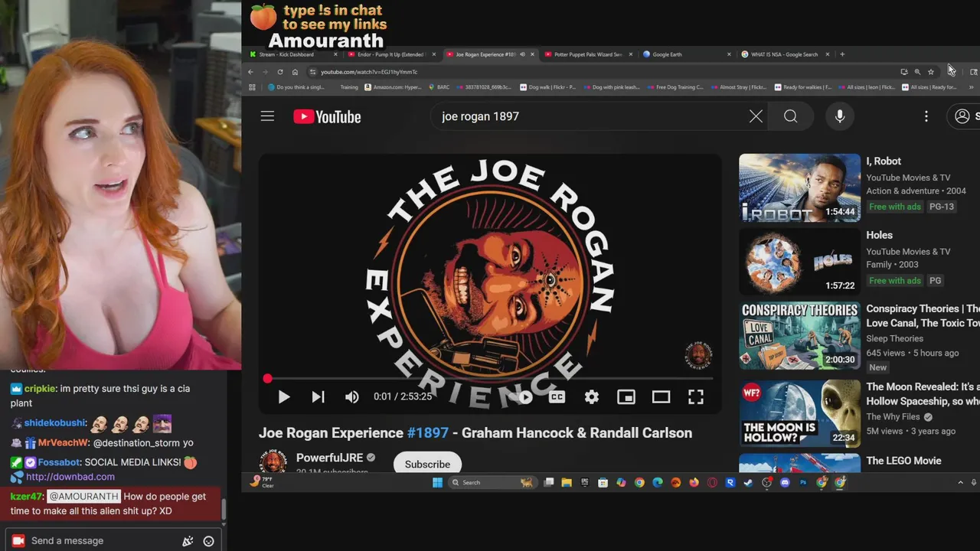Expand the bookmarks overflow chevron

(x=972, y=87)
